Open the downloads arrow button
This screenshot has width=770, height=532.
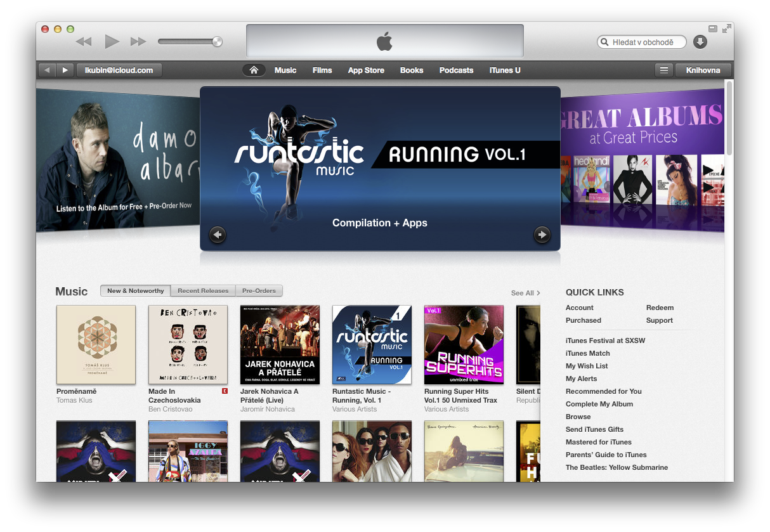[x=700, y=42]
